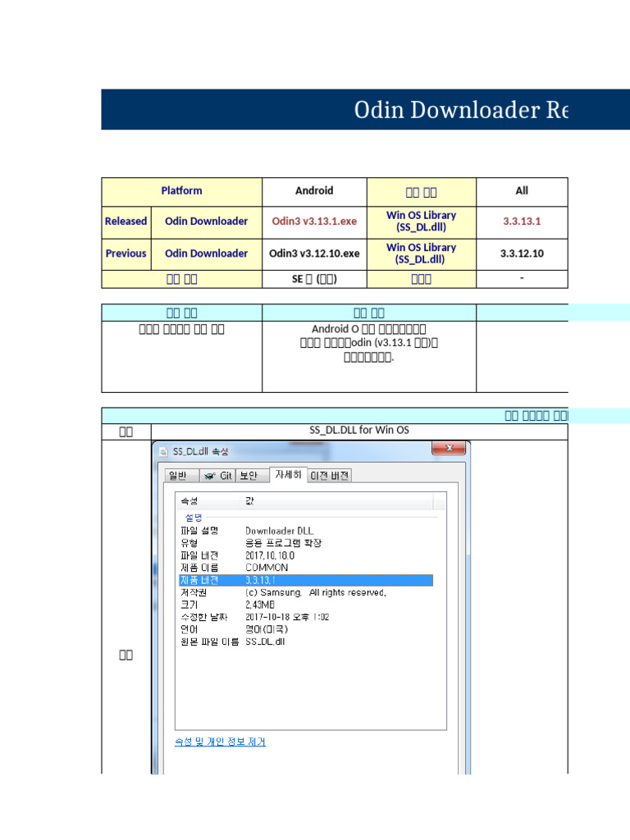
Task: Click the SS_DL.DLL for Win OS heading
Action: [x=359, y=431]
